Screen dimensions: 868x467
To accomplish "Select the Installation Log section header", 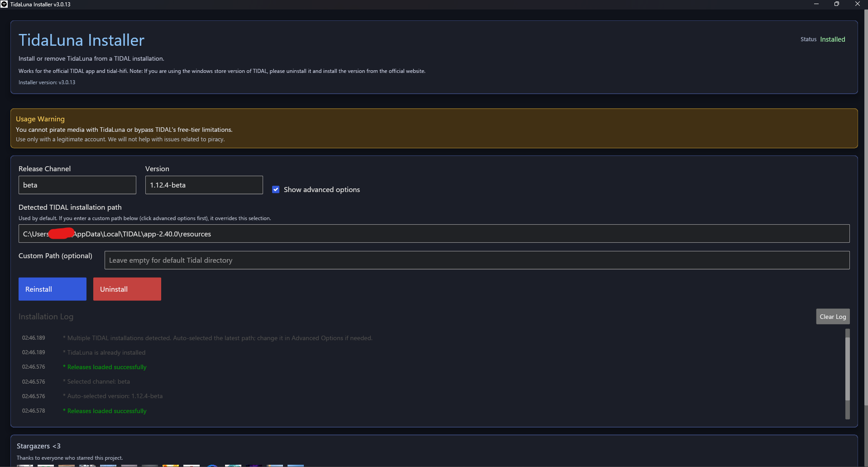I will click(x=46, y=316).
